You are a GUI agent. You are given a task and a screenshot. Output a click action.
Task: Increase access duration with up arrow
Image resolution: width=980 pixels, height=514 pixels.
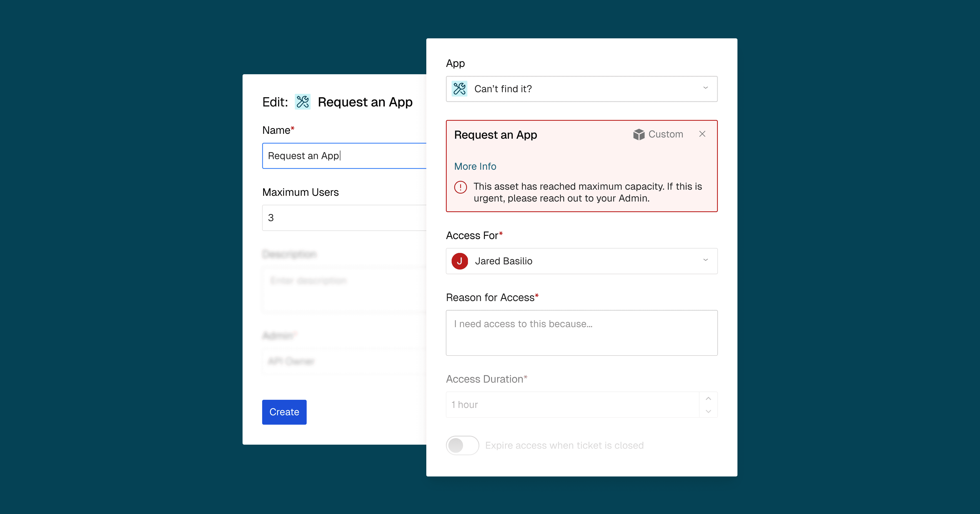[x=708, y=398]
